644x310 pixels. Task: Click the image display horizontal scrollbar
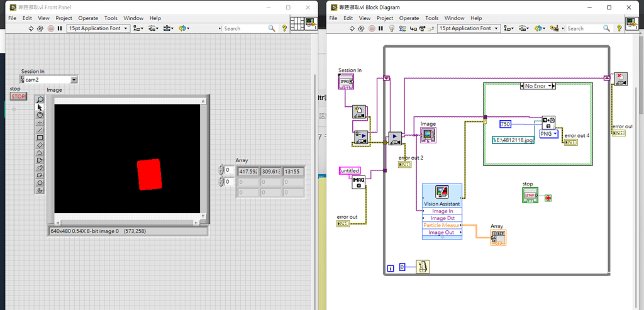tap(126, 221)
